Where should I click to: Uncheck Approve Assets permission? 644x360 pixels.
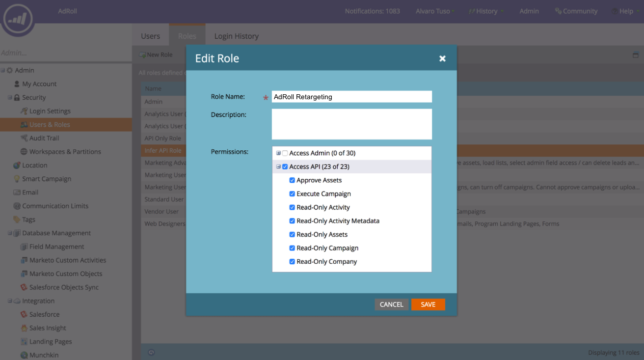[293, 180]
